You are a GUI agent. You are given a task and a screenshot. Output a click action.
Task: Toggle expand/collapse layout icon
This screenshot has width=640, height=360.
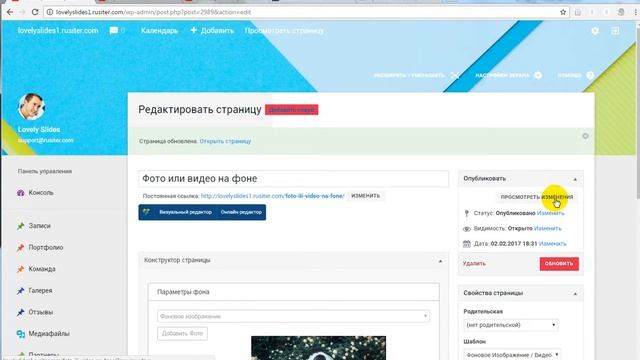(x=455, y=75)
